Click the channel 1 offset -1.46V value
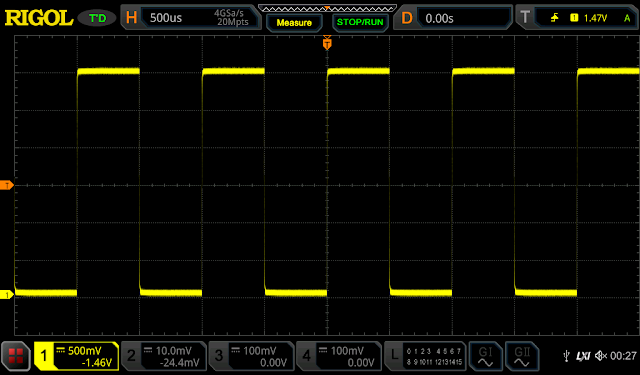Image resolution: width=640 pixels, height=375 pixels. (97, 363)
